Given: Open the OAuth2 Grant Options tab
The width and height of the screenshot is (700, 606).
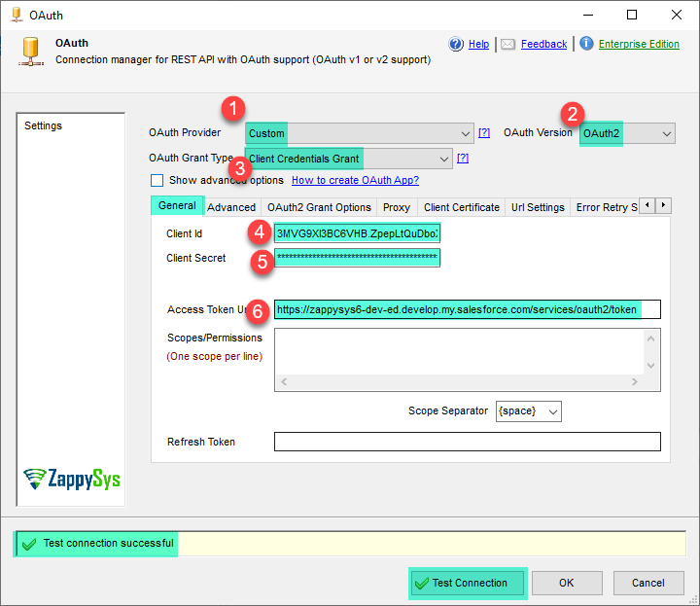Looking at the screenshot, I should [319, 207].
